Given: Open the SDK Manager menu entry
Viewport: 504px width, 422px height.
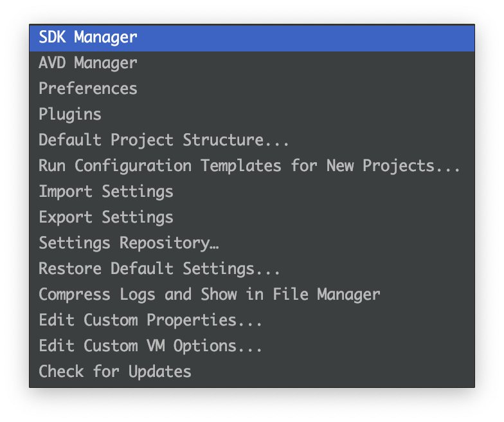Looking at the screenshot, I should (252, 38).
